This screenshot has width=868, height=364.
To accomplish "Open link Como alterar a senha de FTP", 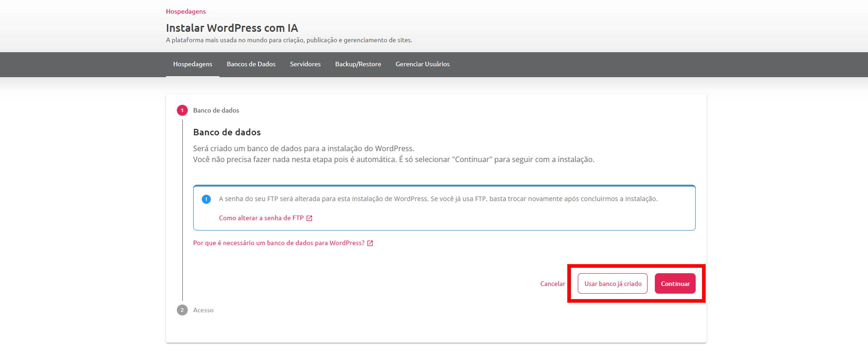I will 261,218.
